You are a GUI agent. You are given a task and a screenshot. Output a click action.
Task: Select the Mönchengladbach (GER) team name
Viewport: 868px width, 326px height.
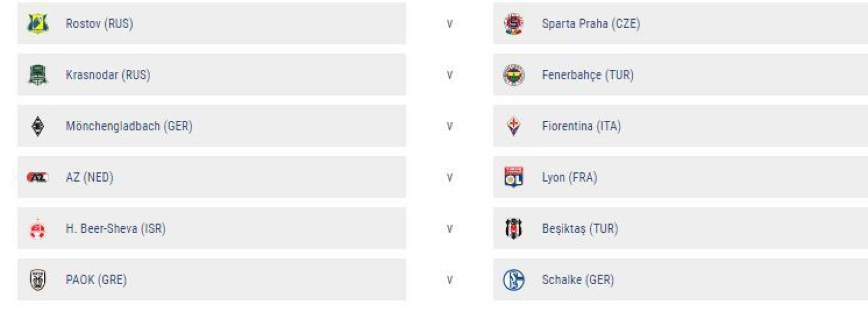(129, 126)
